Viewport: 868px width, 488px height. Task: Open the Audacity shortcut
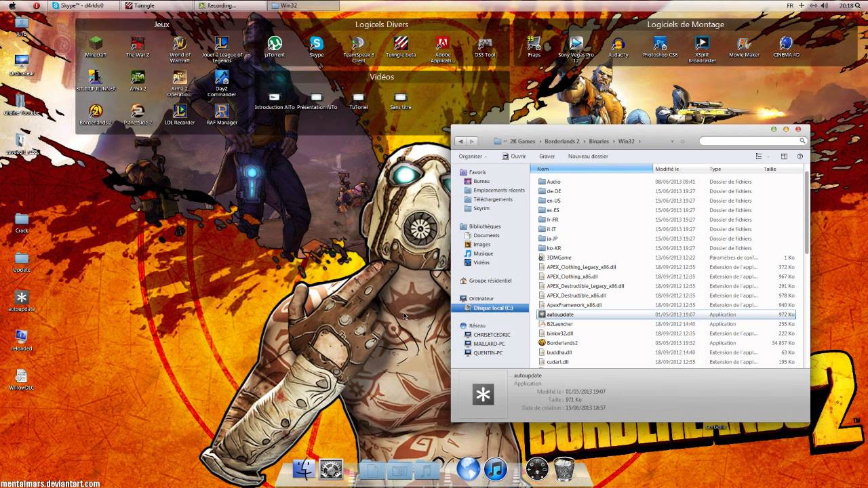(x=618, y=46)
